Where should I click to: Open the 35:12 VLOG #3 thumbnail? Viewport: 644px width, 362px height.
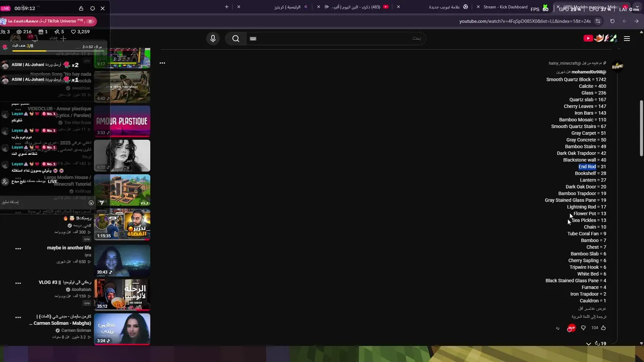(x=122, y=295)
